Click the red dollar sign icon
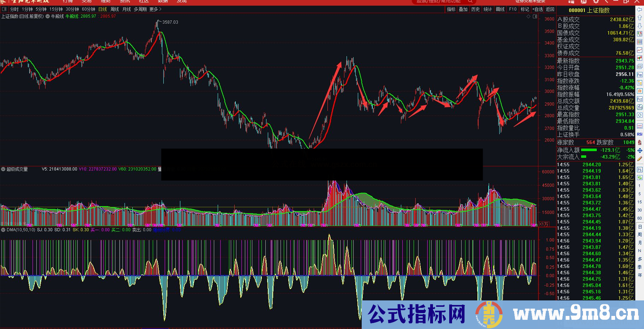 [640, 142]
